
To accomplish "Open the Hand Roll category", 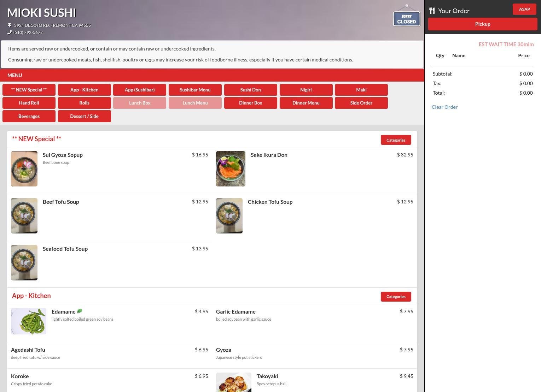I will tap(29, 103).
